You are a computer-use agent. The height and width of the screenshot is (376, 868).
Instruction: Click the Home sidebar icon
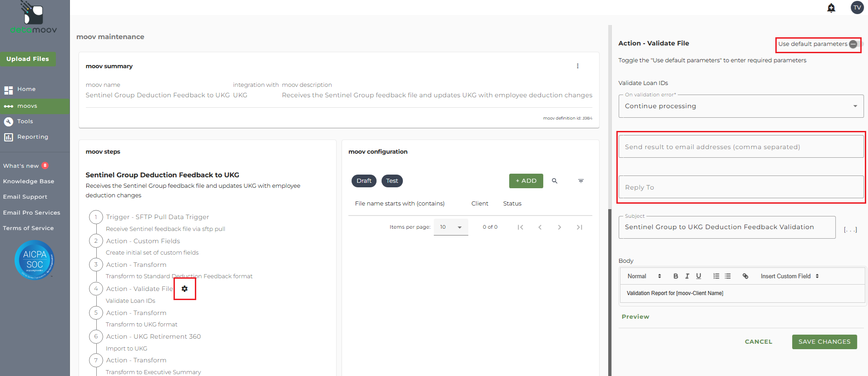click(x=9, y=90)
